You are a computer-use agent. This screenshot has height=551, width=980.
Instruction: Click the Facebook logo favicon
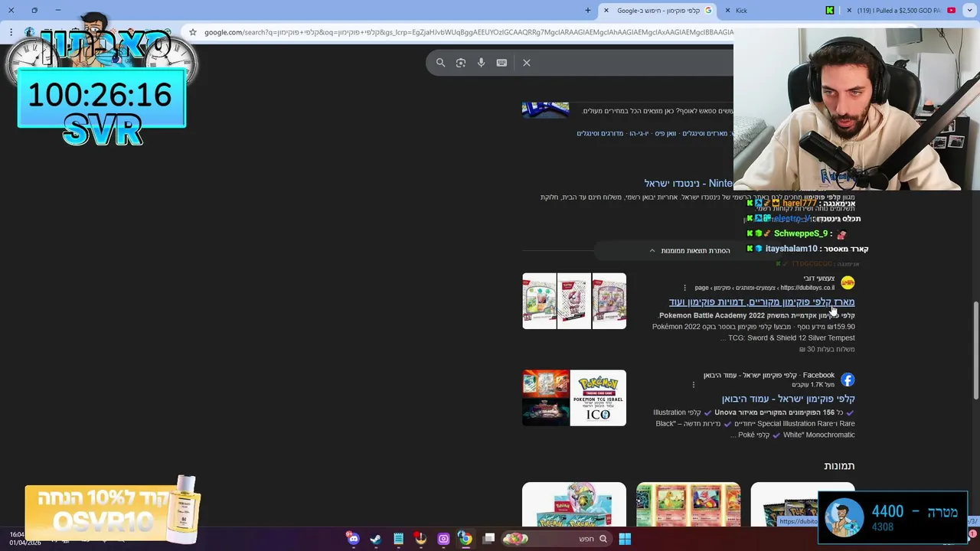click(x=848, y=380)
